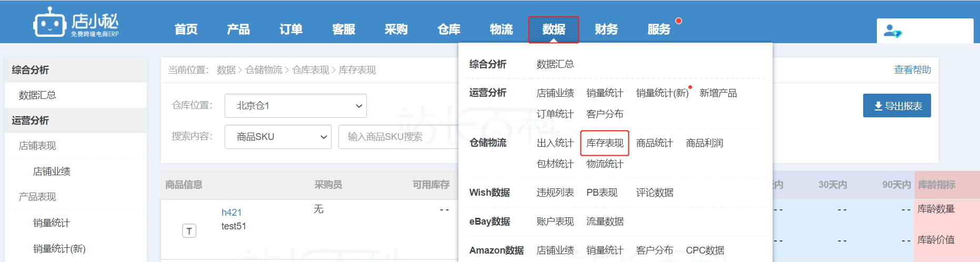Expand the 北京仓1 warehouse dropdown
This screenshot has height=262, width=980.
point(296,106)
